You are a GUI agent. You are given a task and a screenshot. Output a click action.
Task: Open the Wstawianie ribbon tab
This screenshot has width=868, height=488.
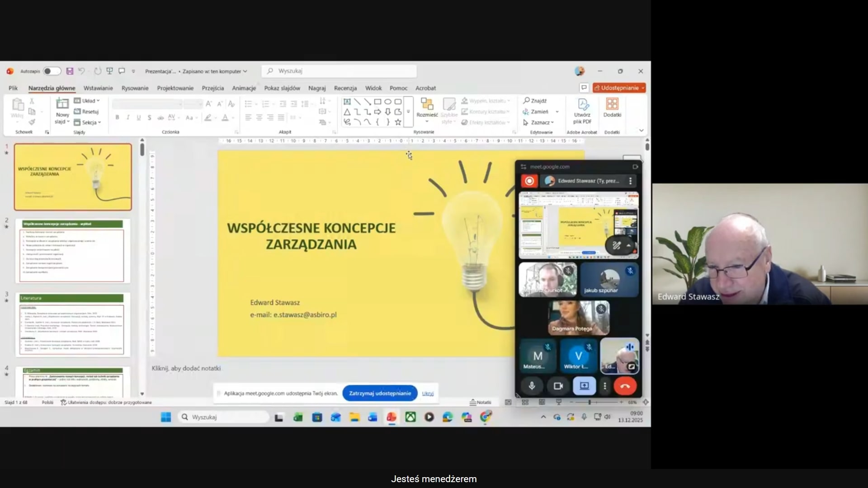click(x=98, y=88)
